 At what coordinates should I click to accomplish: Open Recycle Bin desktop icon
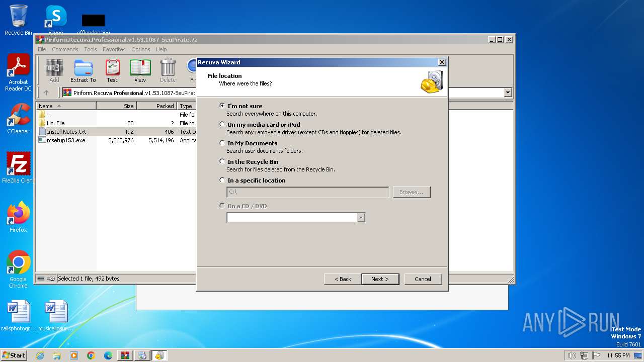[18, 20]
